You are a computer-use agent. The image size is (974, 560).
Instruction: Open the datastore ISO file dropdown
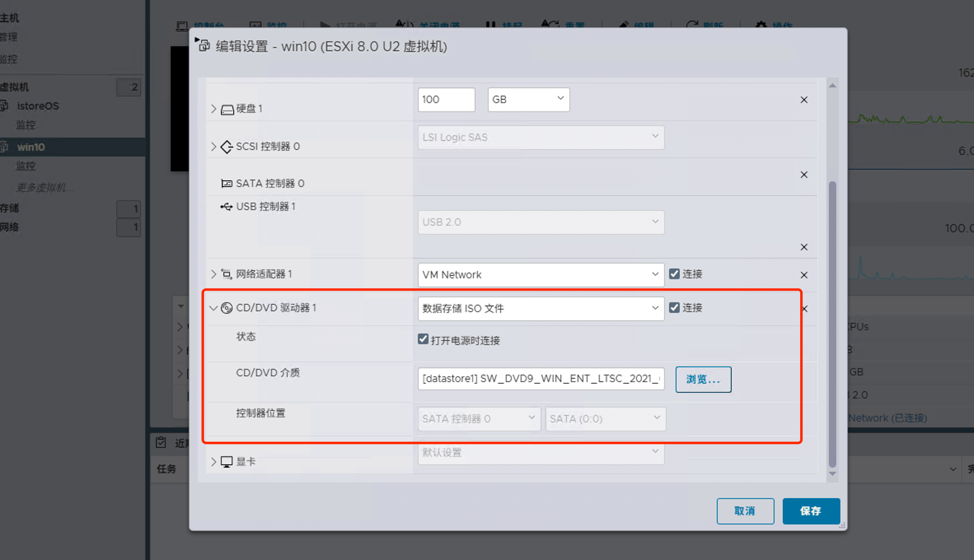541,309
